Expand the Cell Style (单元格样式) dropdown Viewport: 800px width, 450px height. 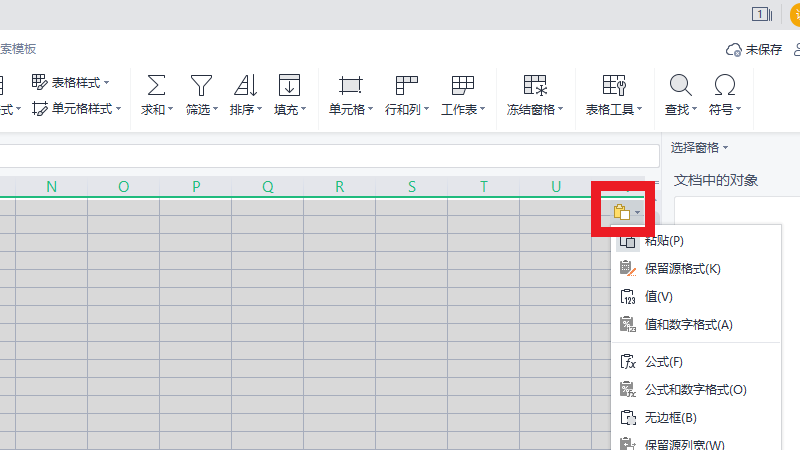[x=118, y=108]
